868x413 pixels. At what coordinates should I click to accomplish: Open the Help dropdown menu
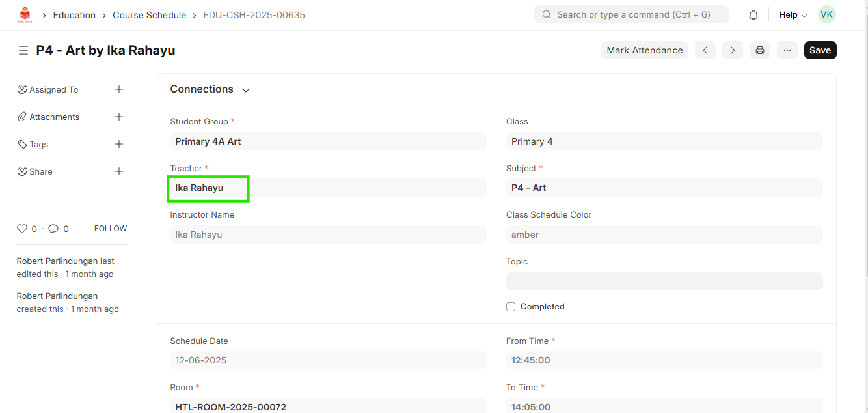793,15
